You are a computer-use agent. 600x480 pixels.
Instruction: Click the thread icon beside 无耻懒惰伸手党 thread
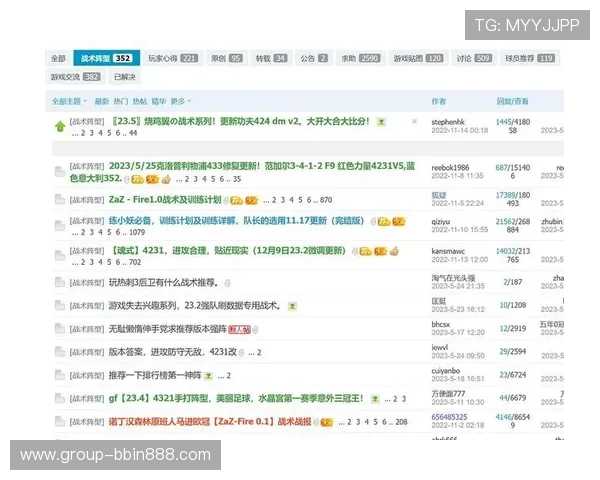[x=60, y=329]
